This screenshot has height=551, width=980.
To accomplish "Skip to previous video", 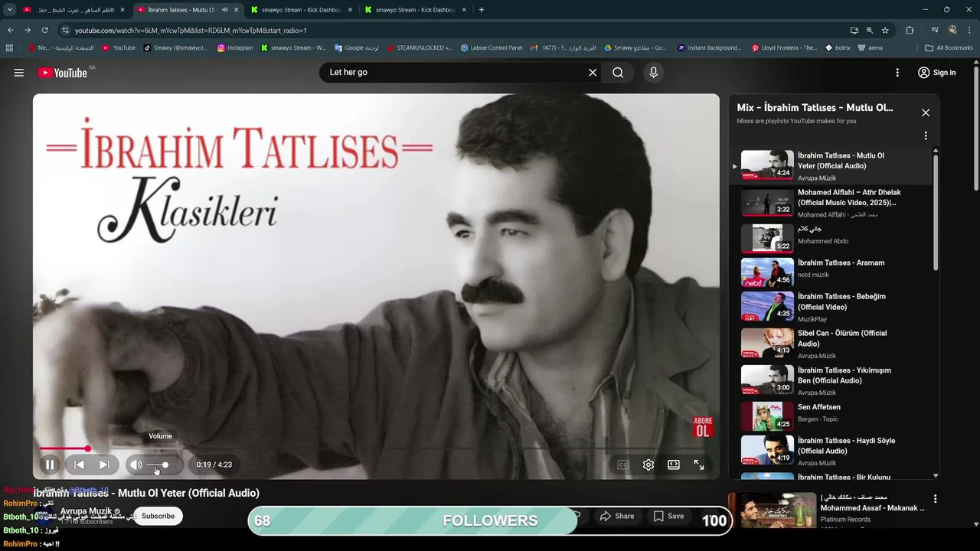I will (79, 465).
